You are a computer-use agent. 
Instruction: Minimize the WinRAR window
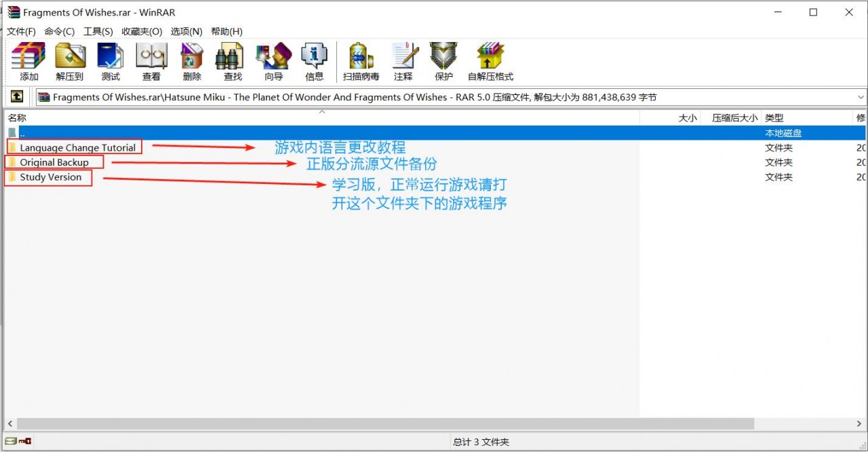coord(777,12)
